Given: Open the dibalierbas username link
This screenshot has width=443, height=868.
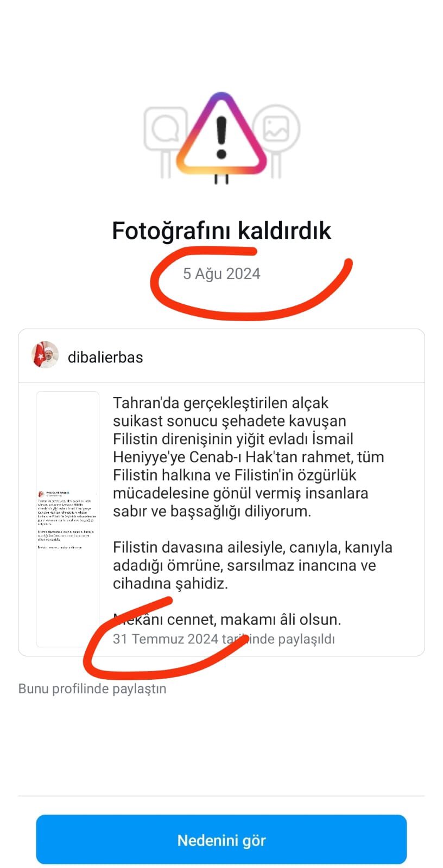Looking at the screenshot, I should (105, 358).
